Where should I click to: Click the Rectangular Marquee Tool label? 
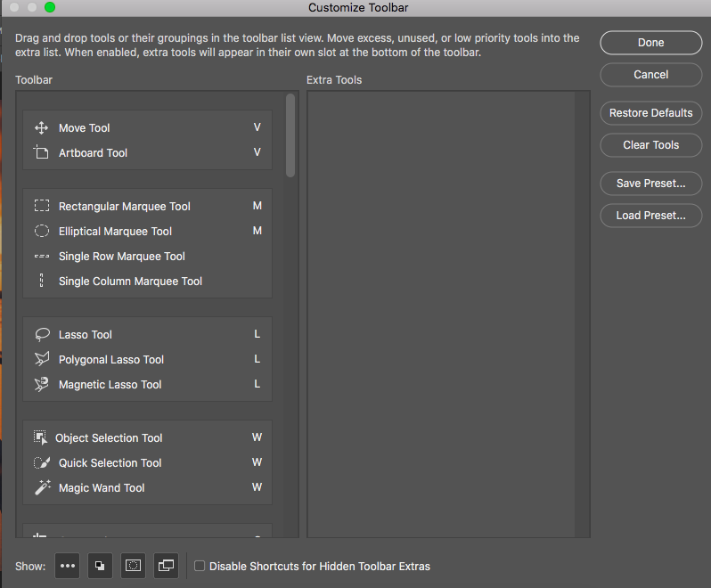click(125, 207)
